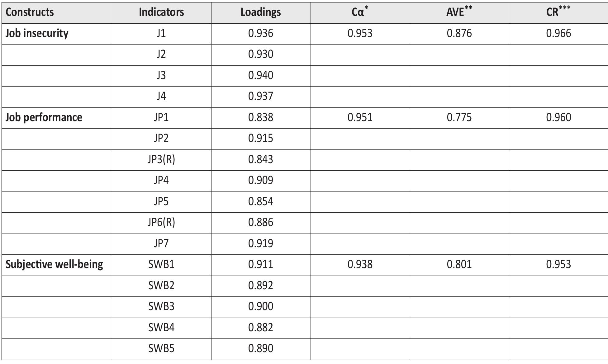The image size is (608, 364).
Task: Select the J3 loading value 0.940
Action: [261, 75]
